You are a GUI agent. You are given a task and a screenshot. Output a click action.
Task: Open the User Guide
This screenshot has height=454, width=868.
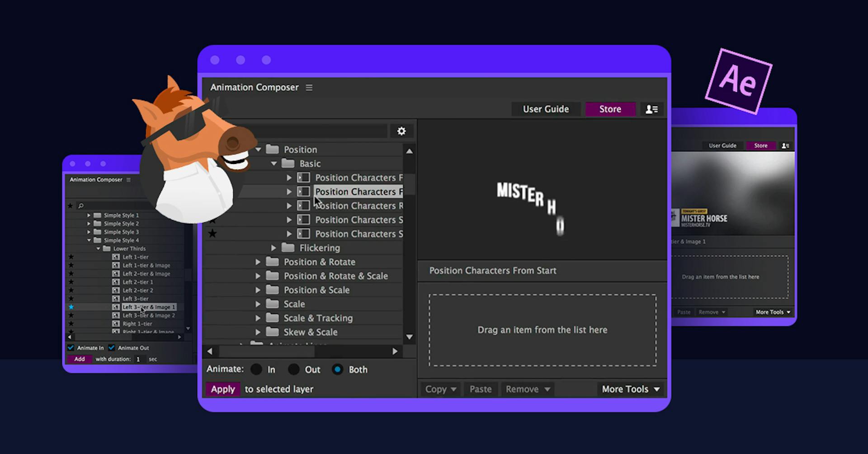tap(546, 109)
